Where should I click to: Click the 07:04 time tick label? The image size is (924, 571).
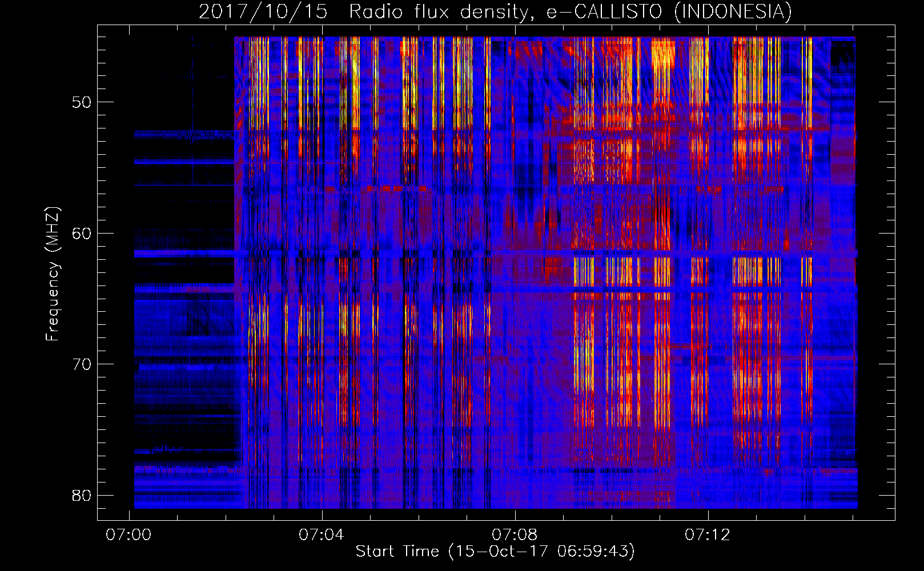(x=322, y=535)
